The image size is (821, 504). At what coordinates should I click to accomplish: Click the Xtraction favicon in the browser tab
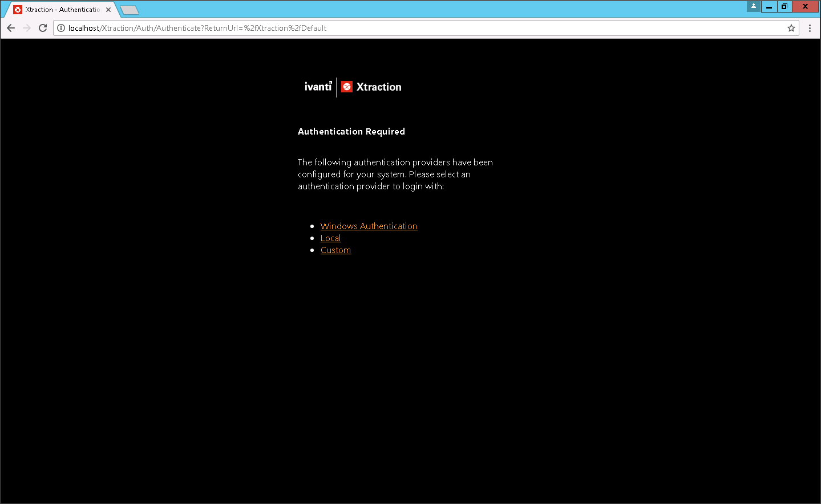(x=18, y=10)
